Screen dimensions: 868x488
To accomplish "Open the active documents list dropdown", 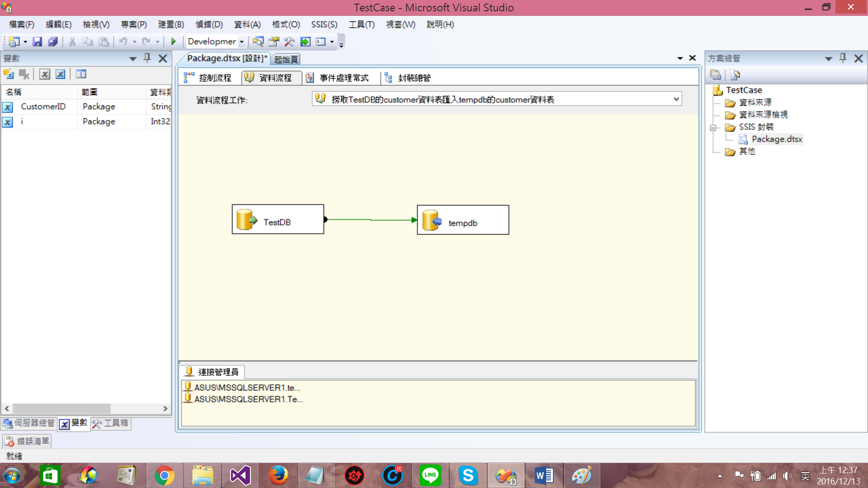I will [679, 58].
